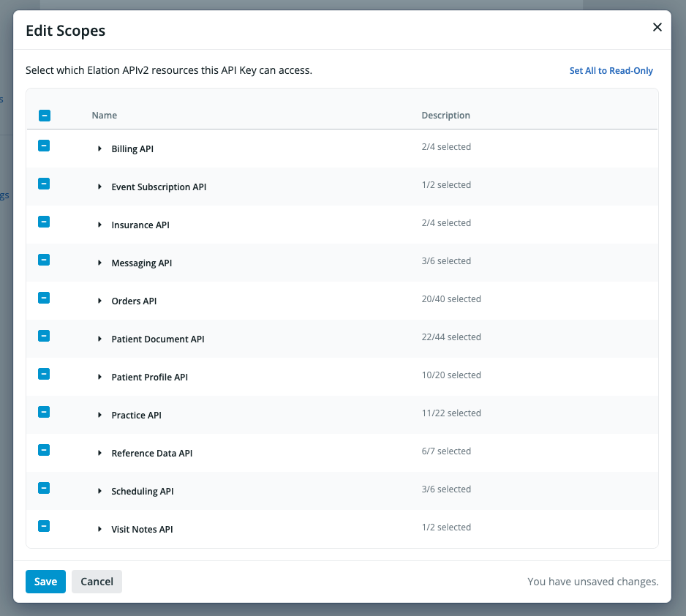Expand the Orders API row arrow

point(99,301)
